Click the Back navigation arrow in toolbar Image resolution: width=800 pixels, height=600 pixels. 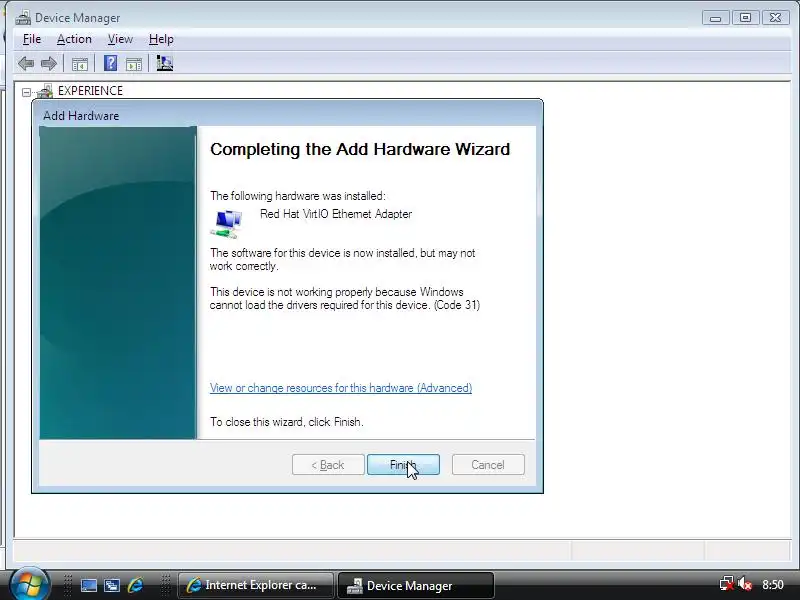point(26,64)
